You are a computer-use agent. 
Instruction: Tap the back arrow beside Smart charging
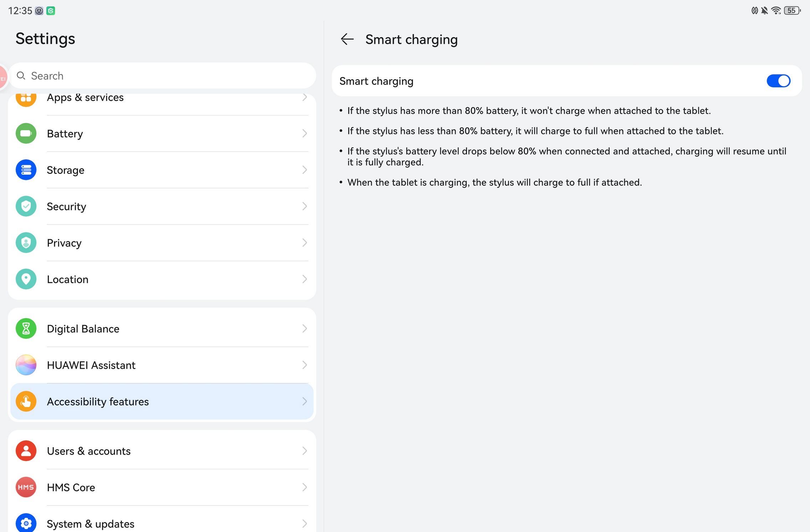(347, 39)
